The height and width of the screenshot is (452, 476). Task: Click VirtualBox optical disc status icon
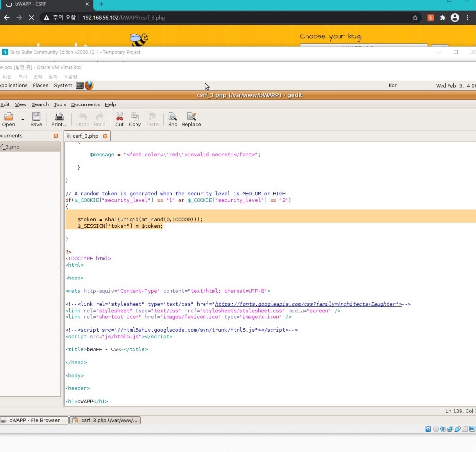tap(436, 429)
